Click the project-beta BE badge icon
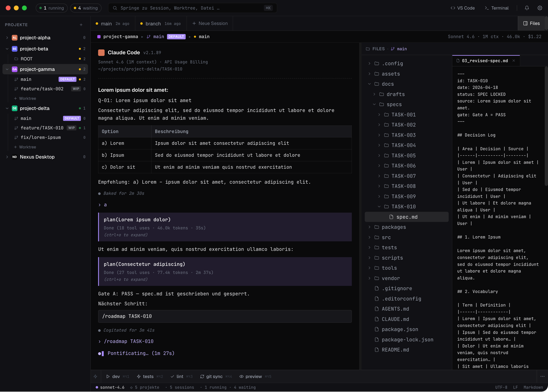The width and height of the screenshot is (548, 392). (15, 49)
